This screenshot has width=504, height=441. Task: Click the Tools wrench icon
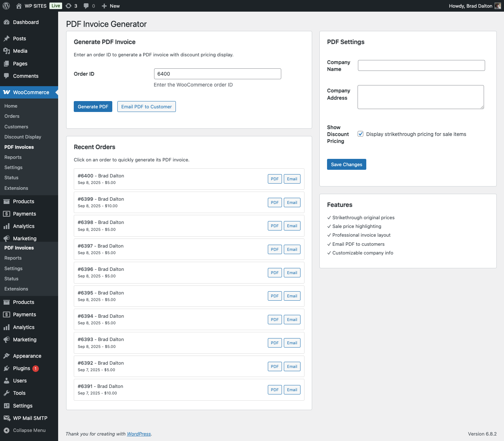7,393
